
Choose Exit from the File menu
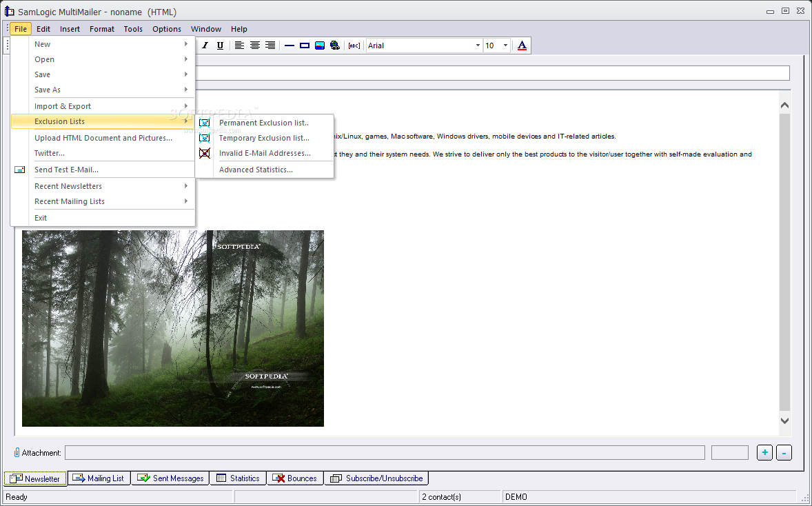[x=103, y=218]
